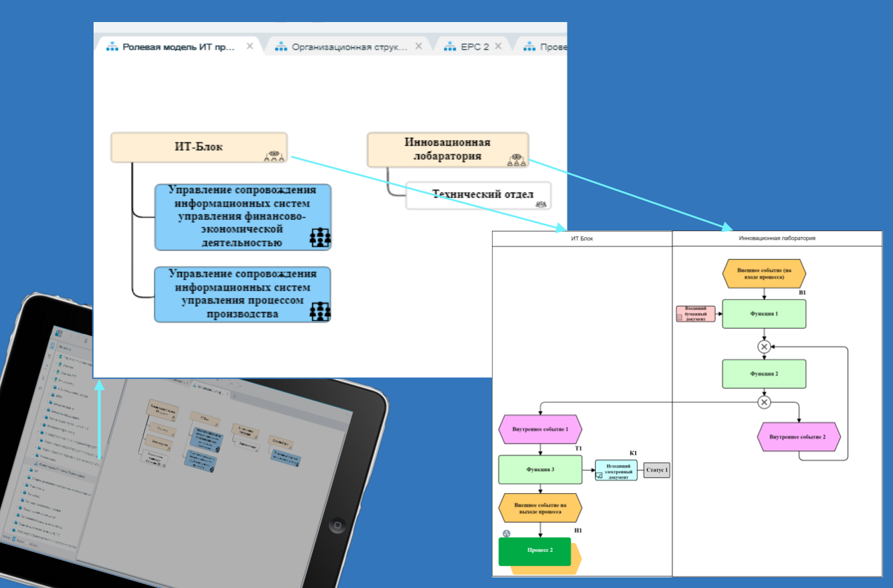Click the Входящий бумажный документ element

(696, 314)
